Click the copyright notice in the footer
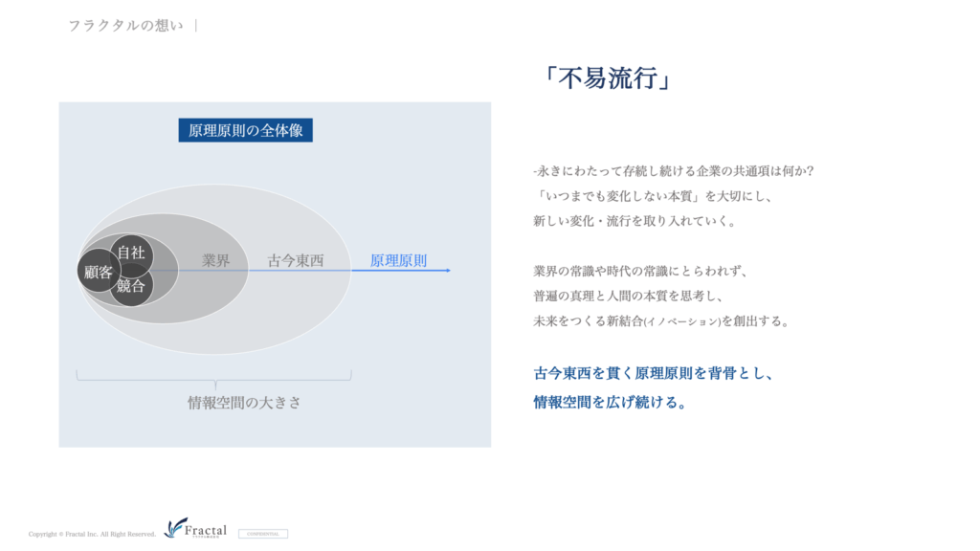Viewport: 980px width, 551px height. [x=92, y=534]
